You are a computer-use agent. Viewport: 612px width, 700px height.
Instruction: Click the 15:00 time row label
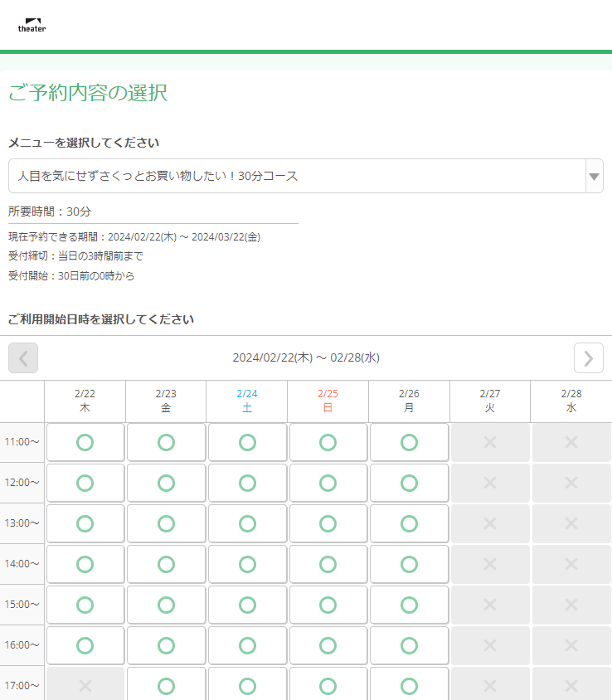coord(22,605)
